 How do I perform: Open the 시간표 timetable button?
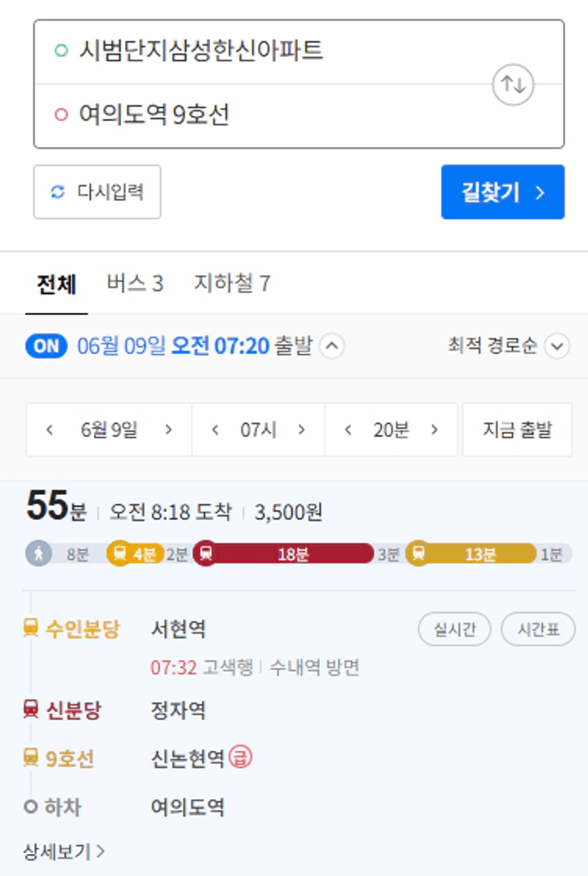pos(538,629)
